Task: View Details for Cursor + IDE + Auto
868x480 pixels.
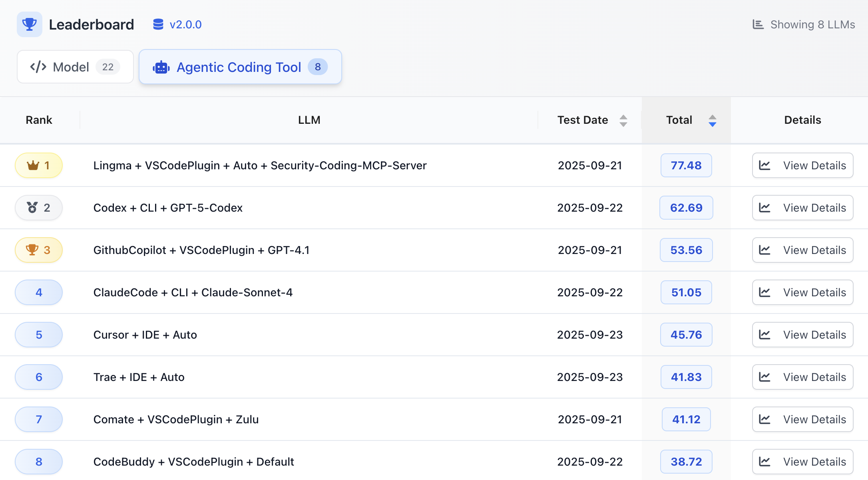Action: (x=802, y=335)
